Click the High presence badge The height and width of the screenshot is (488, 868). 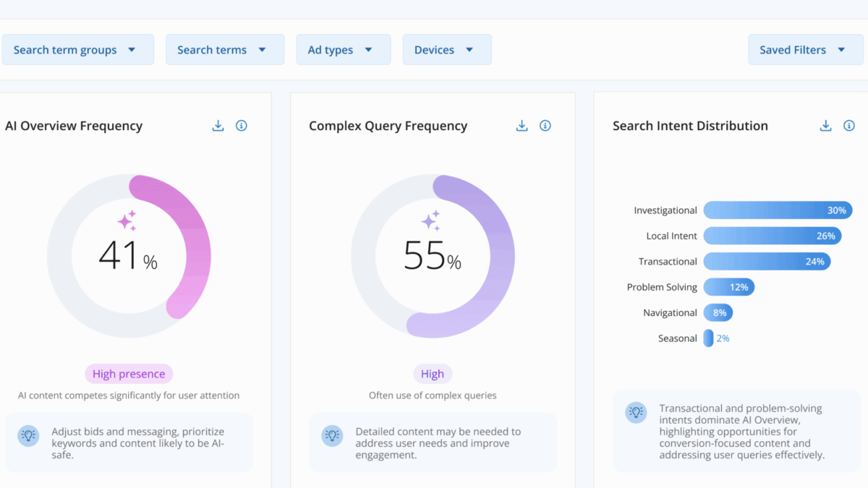pyautogui.click(x=129, y=374)
